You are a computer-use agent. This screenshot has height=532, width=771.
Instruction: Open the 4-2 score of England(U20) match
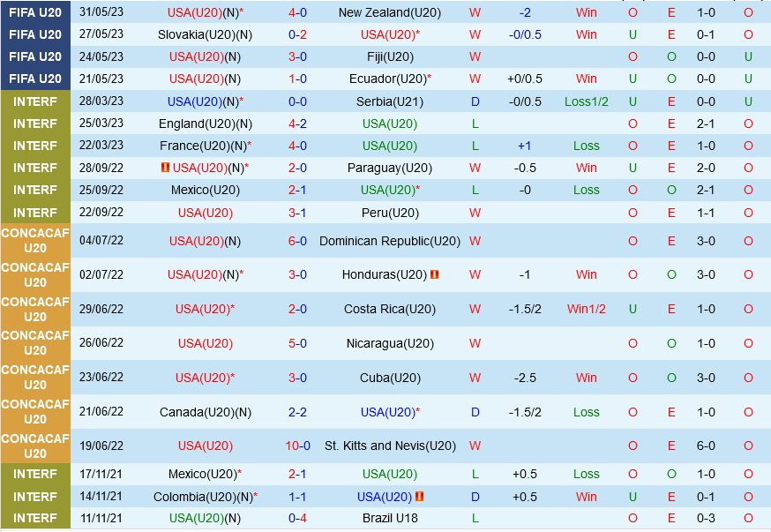297,124
